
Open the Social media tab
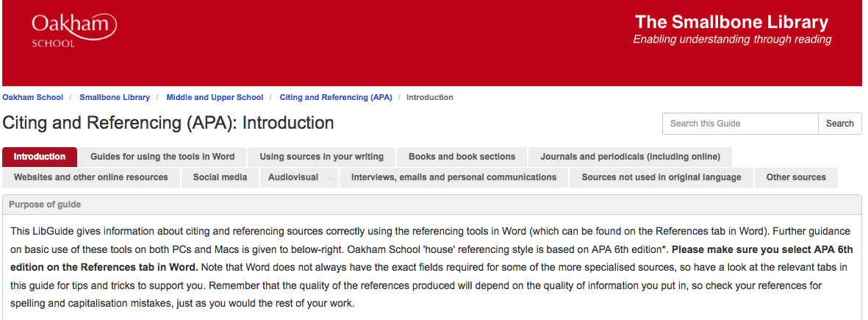pyautogui.click(x=220, y=178)
